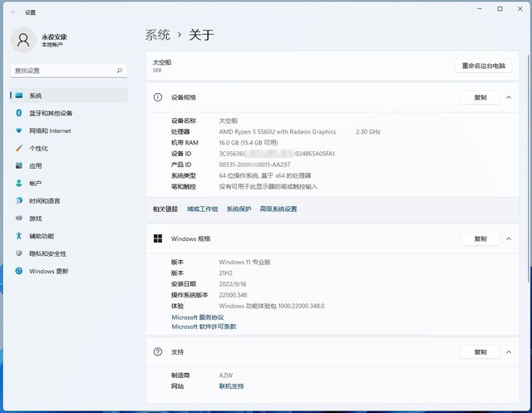Maximize the Settings window
Screen dimensions: 532x413
click(x=500, y=9)
